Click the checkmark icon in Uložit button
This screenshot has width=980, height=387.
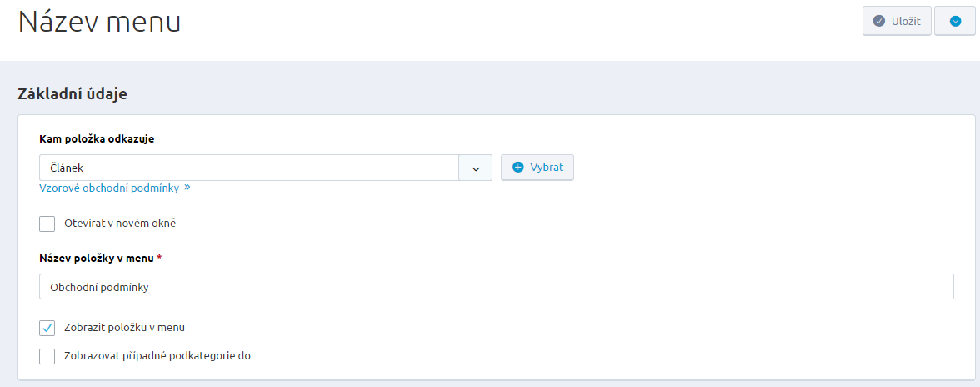878,22
